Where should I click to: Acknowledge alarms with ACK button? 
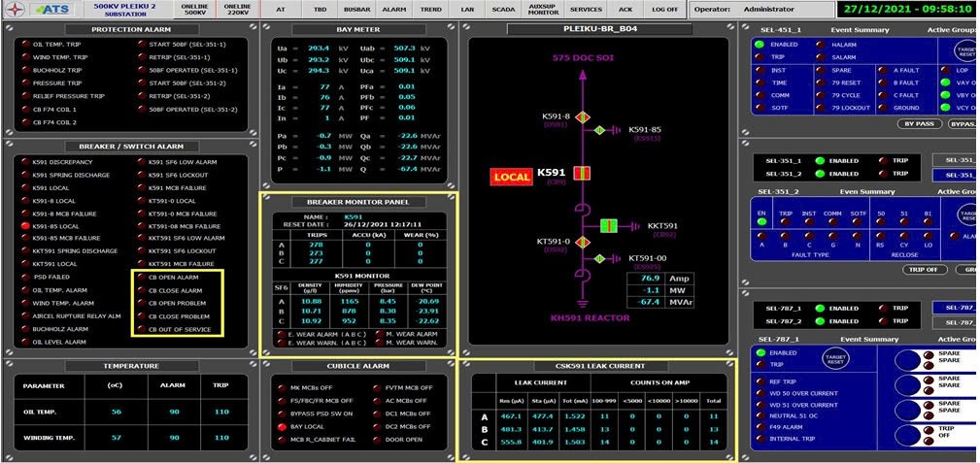625,10
